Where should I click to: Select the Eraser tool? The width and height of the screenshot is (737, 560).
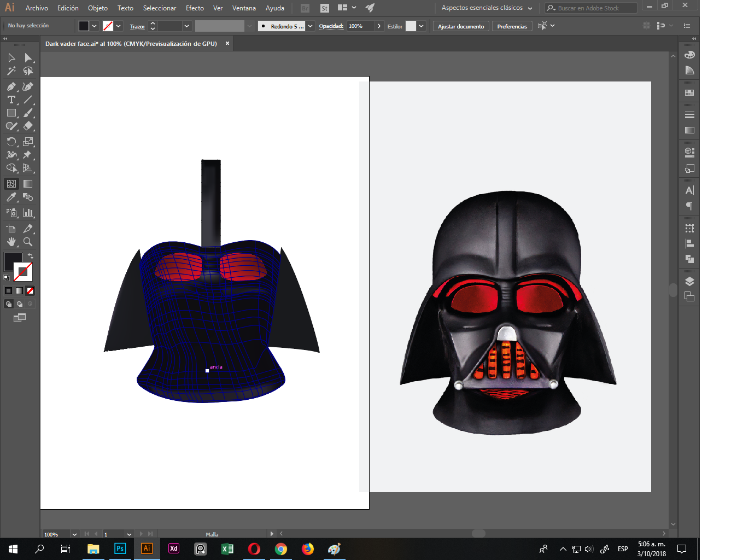[x=28, y=126]
